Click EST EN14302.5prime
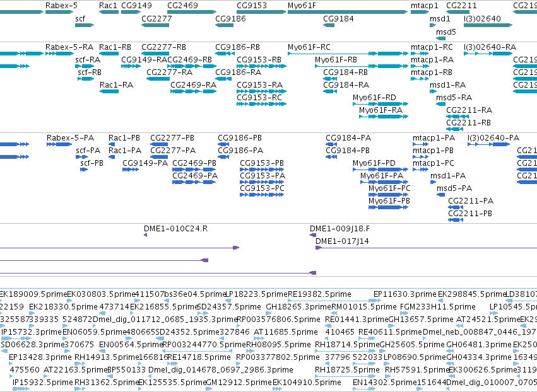 [x=385, y=383]
